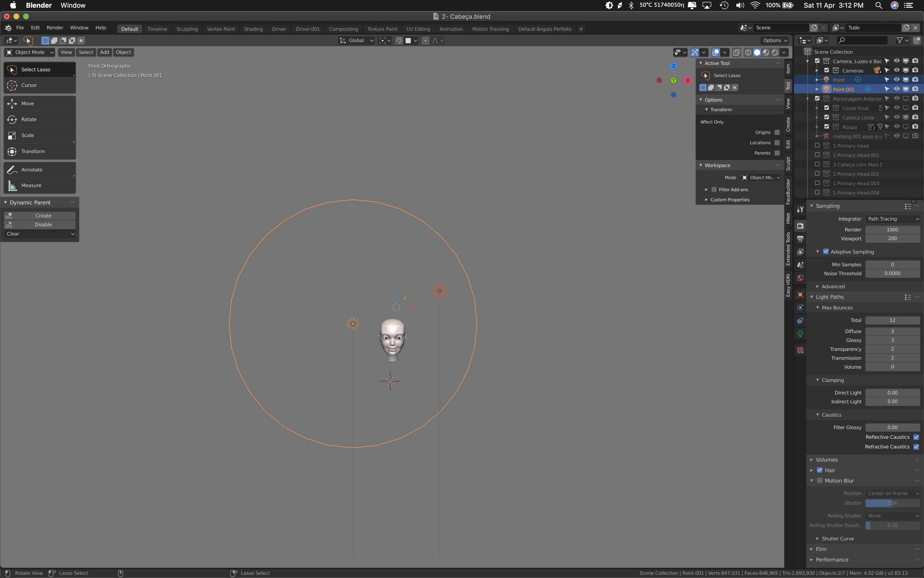Click the snapping magnet icon
The height and width of the screenshot is (578, 924).
point(399,40)
